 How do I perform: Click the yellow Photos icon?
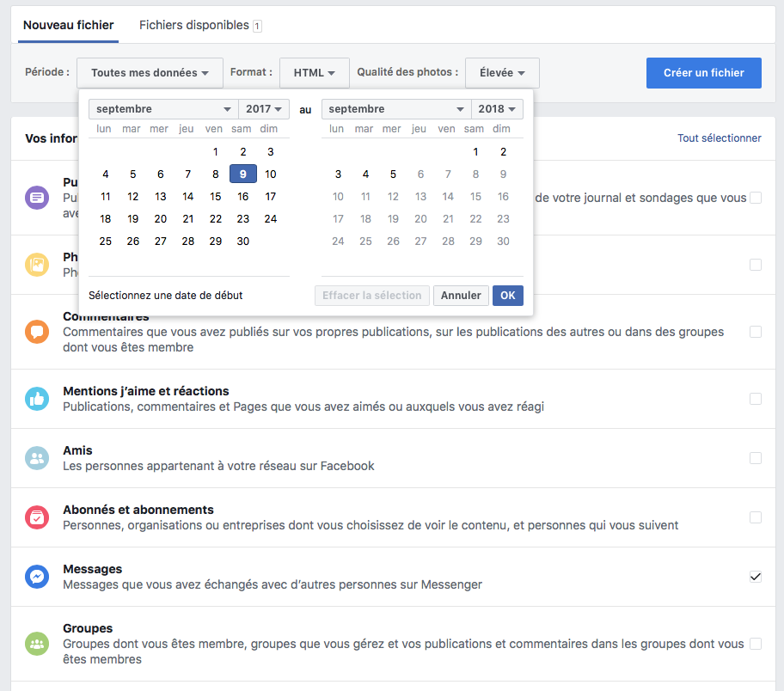pyautogui.click(x=37, y=265)
